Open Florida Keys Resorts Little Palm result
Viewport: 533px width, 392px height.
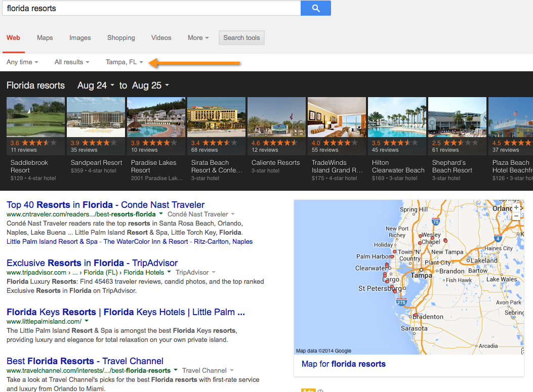point(126,312)
